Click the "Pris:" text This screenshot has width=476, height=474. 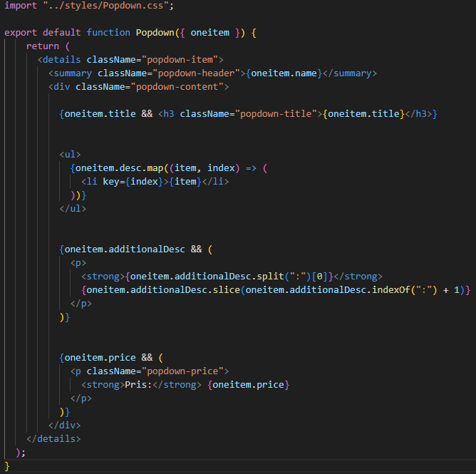point(138,385)
